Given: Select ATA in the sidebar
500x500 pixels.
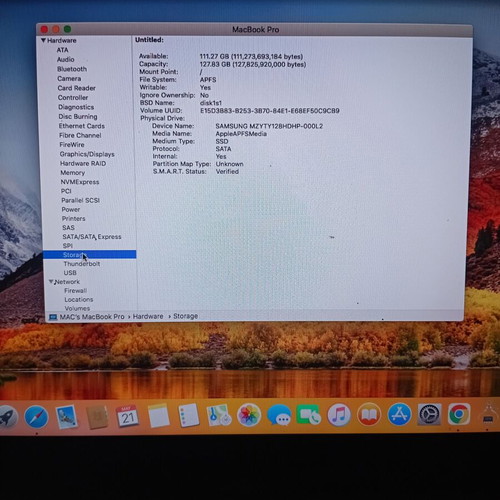Looking at the screenshot, I should (62, 50).
